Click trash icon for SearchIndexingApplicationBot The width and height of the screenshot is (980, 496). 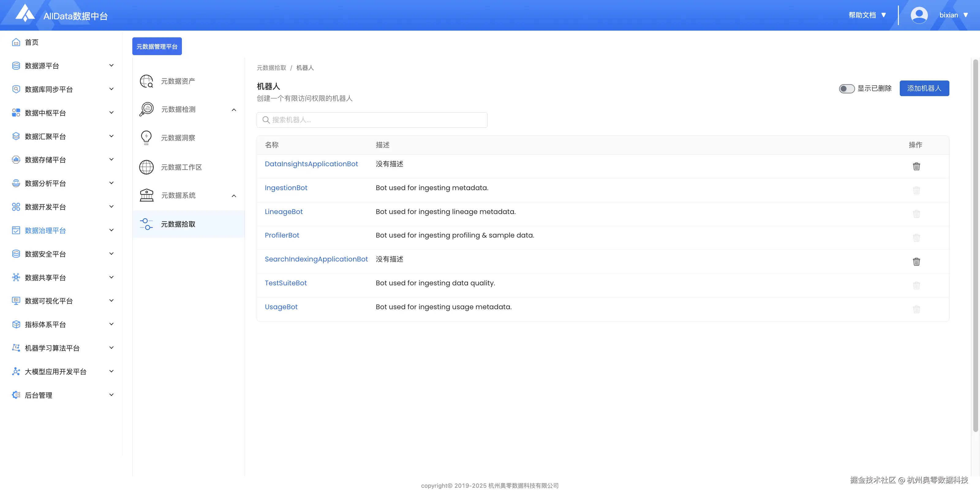(916, 262)
